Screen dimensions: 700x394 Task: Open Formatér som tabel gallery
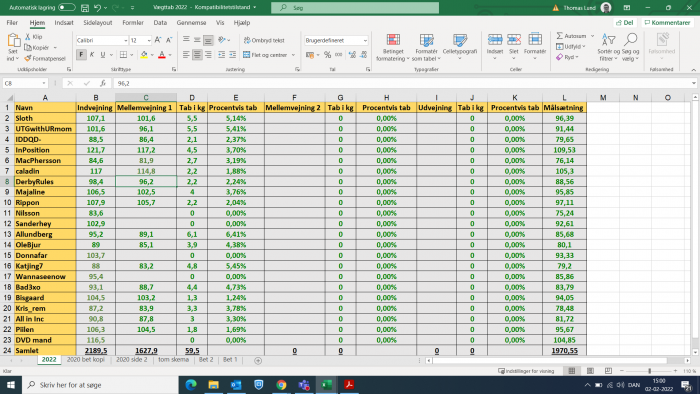click(426, 47)
